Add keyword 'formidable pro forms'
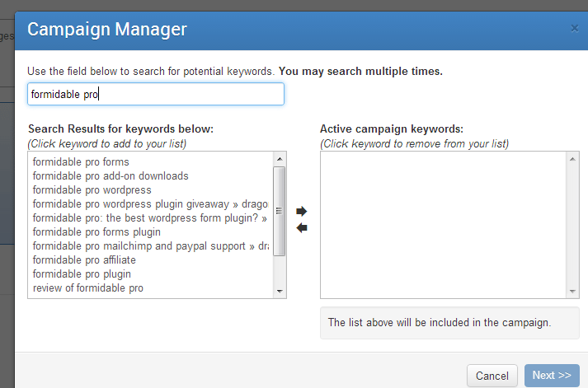The width and height of the screenshot is (588, 388). click(81, 161)
